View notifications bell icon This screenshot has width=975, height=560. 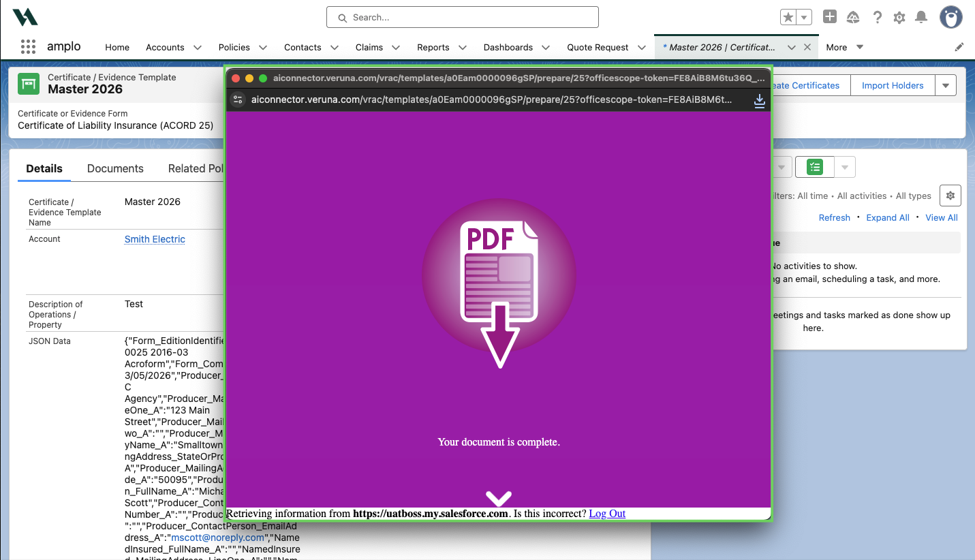921,18
